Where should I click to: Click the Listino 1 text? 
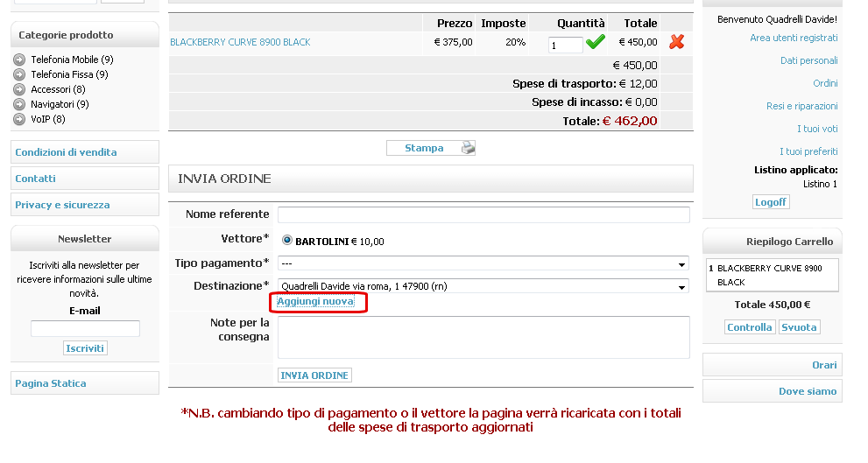point(820,184)
